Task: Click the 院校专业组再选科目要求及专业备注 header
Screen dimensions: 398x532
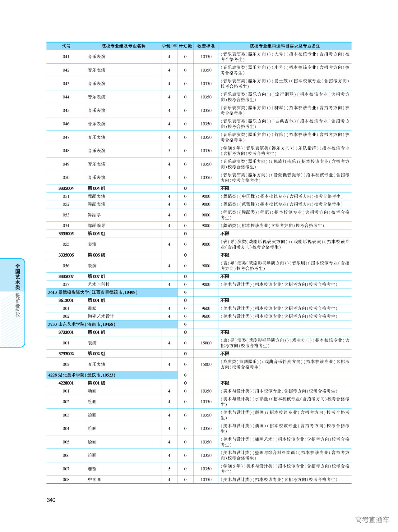Action: pos(285,46)
